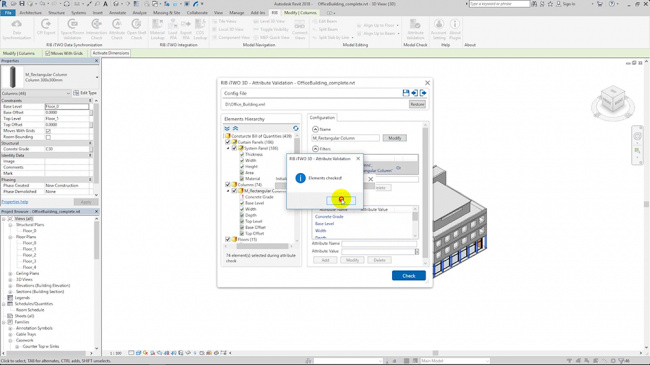Collapse the System Panel (106) tree node
The height and width of the screenshot is (365, 650).
click(x=228, y=148)
